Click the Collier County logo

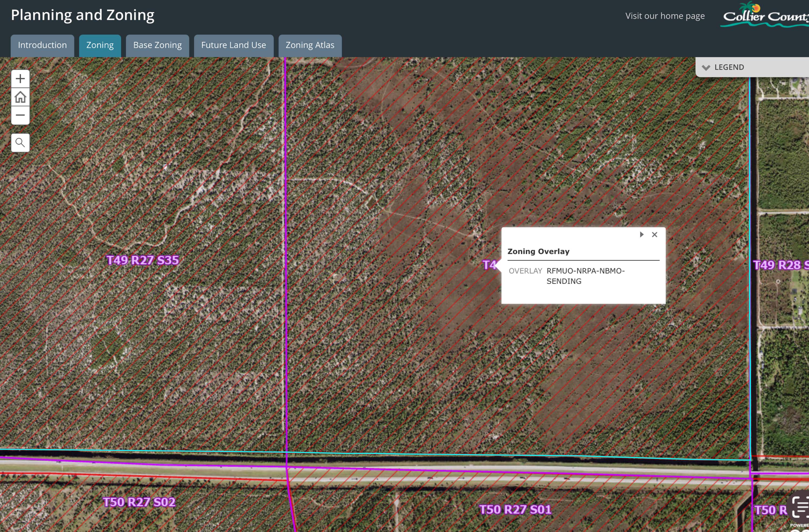tap(765, 16)
